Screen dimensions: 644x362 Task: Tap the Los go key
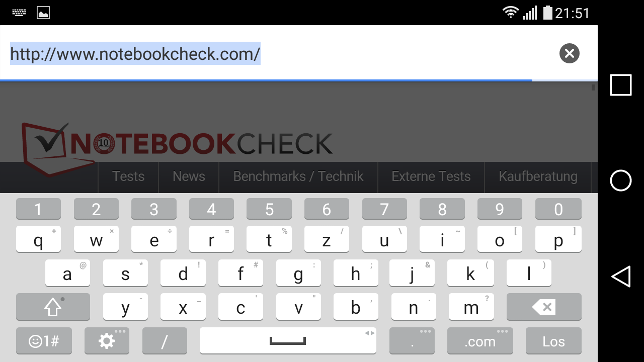tap(553, 341)
